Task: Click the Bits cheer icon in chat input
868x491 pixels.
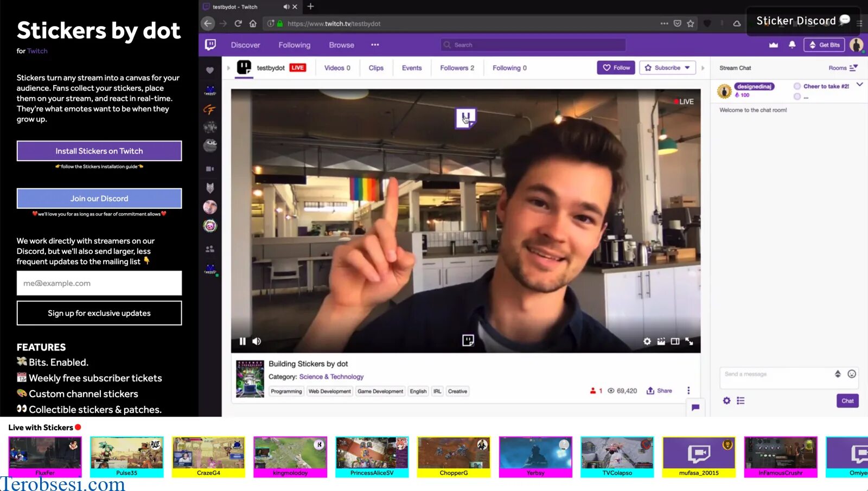Action: [x=838, y=374]
